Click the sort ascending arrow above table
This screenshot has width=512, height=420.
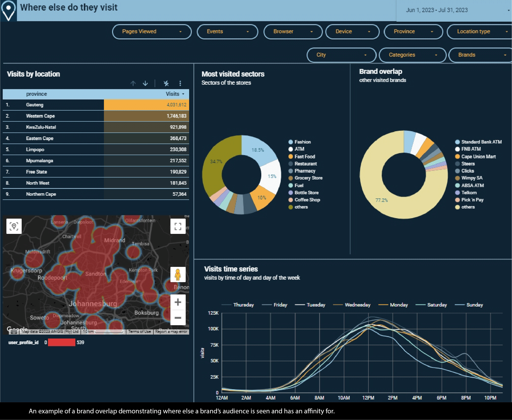coord(133,83)
